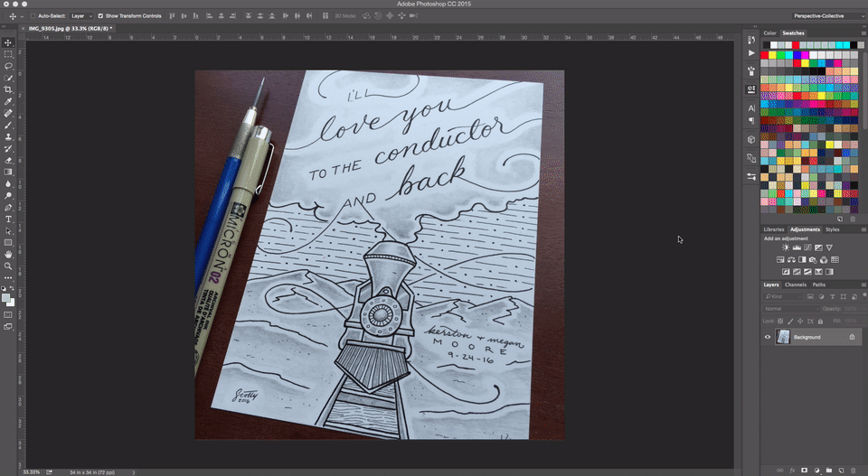Create a new layer from Layers panel
This screenshot has height=476, width=868.
point(842,470)
